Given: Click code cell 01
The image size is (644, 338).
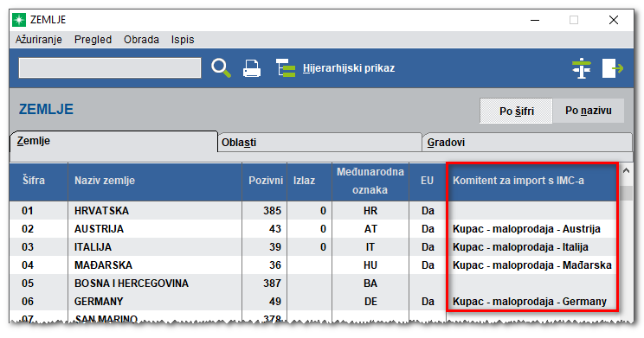Looking at the screenshot, I should [x=28, y=211].
